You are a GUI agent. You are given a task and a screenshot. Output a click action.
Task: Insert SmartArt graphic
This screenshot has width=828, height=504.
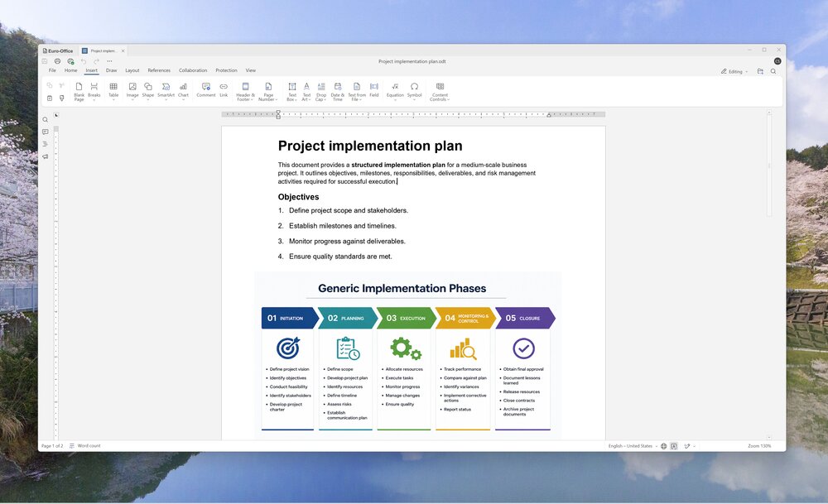(166, 91)
